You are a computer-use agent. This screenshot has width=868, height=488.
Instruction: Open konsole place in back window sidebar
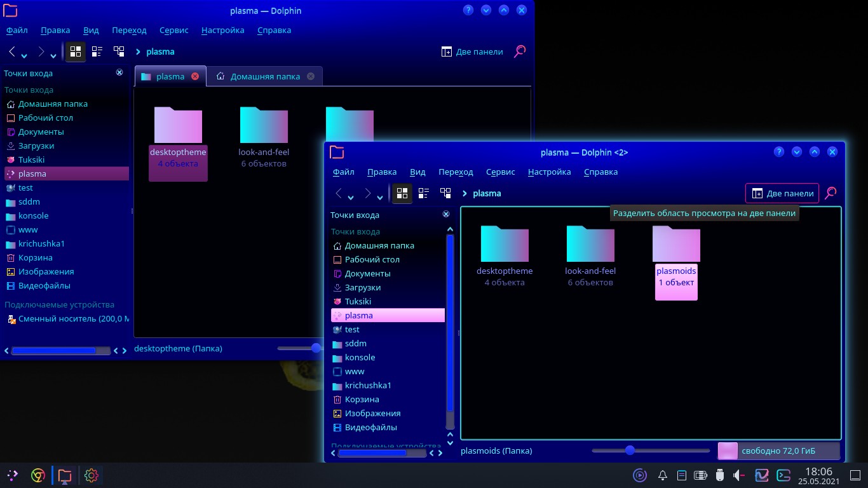[x=67, y=215]
